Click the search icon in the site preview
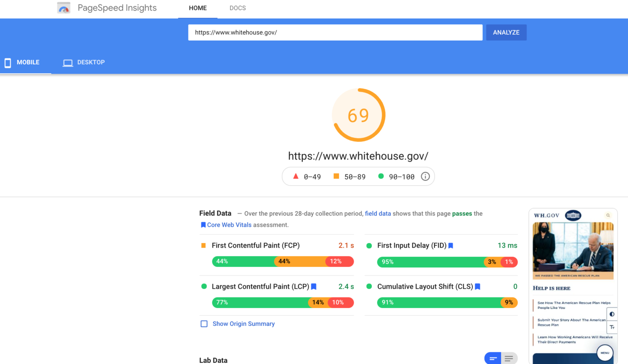This screenshot has width=628, height=364. point(608,215)
